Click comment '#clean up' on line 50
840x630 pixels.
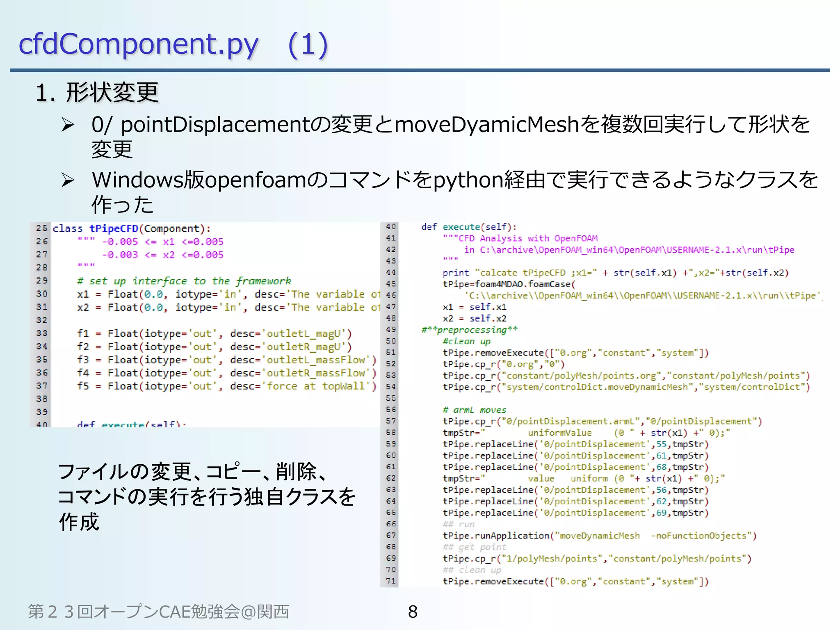coord(467,341)
